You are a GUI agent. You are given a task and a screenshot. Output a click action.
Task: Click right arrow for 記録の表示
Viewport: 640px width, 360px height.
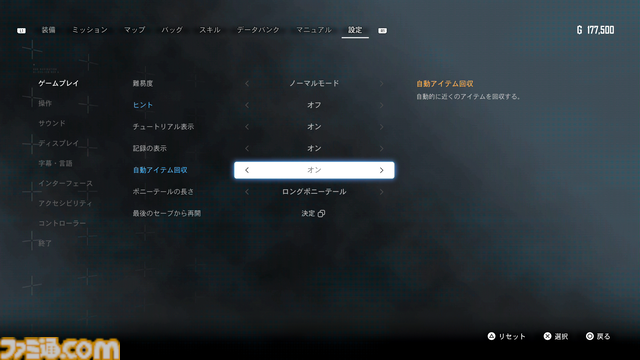[x=381, y=148]
